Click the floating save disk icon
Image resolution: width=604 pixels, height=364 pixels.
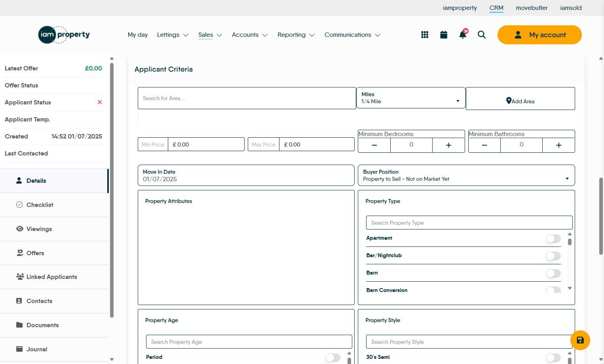[x=580, y=340]
